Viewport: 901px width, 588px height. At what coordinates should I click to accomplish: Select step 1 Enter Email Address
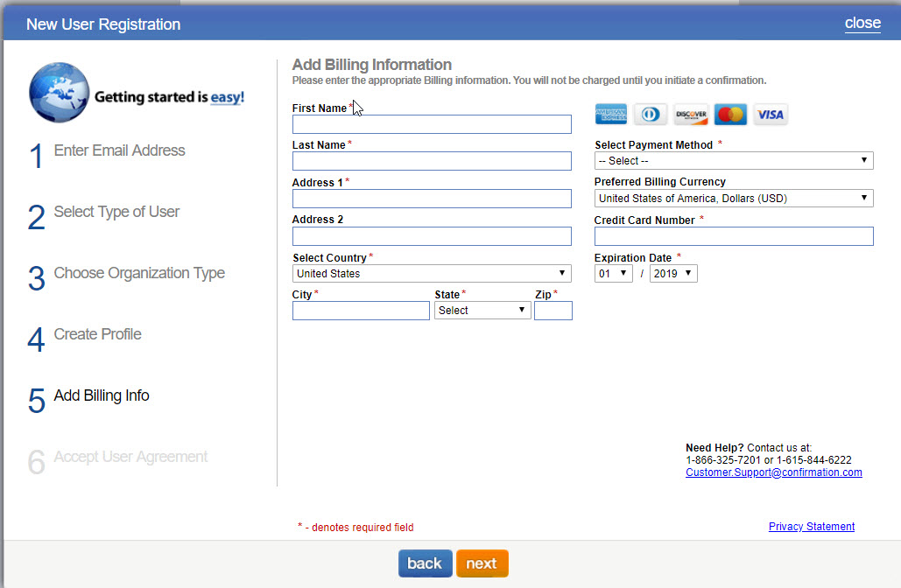click(x=119, y=150)
